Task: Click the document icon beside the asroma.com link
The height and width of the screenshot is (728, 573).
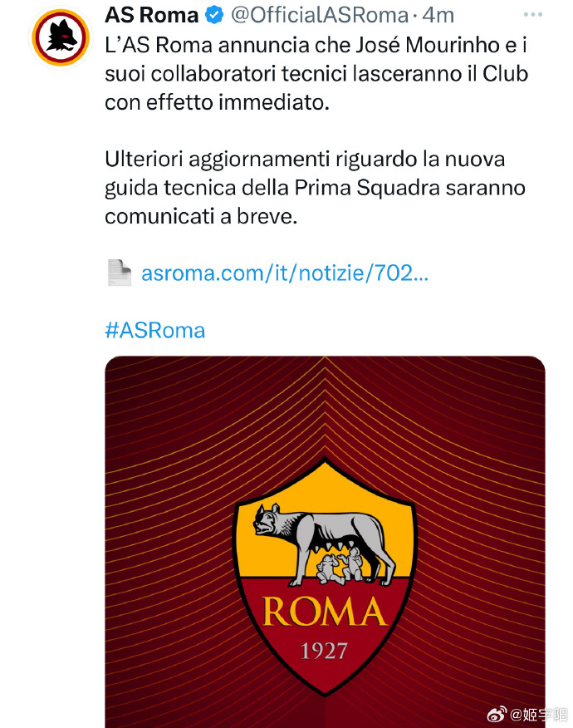Action: pos(120,273)
